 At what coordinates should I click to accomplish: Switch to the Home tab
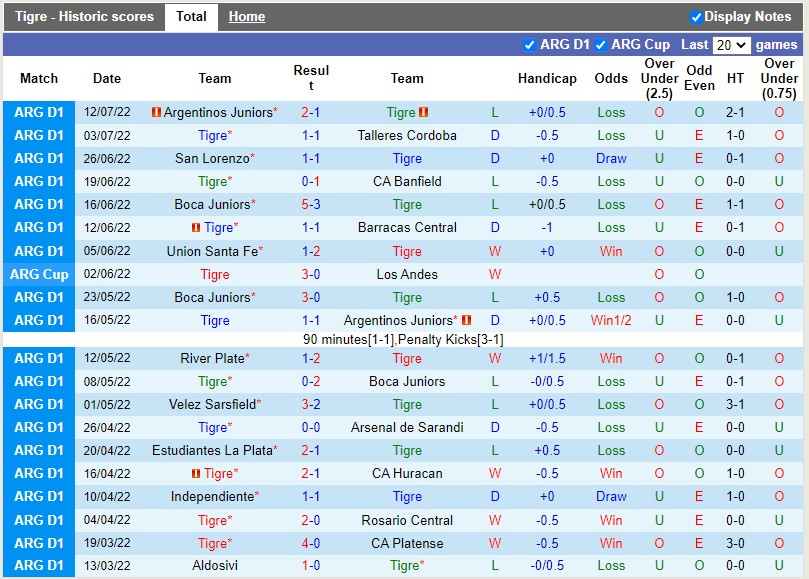click(x=247, y=17)
